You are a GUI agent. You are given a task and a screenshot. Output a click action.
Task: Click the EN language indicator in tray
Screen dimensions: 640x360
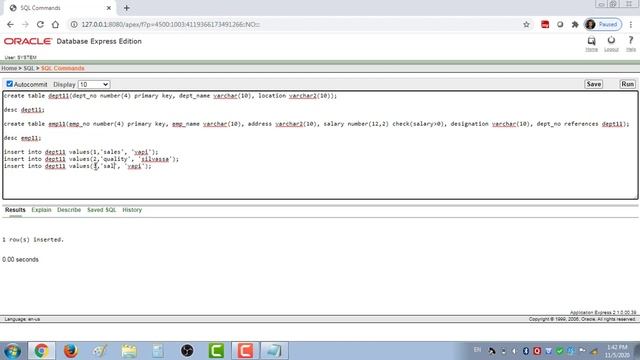[x=477, y=350]
